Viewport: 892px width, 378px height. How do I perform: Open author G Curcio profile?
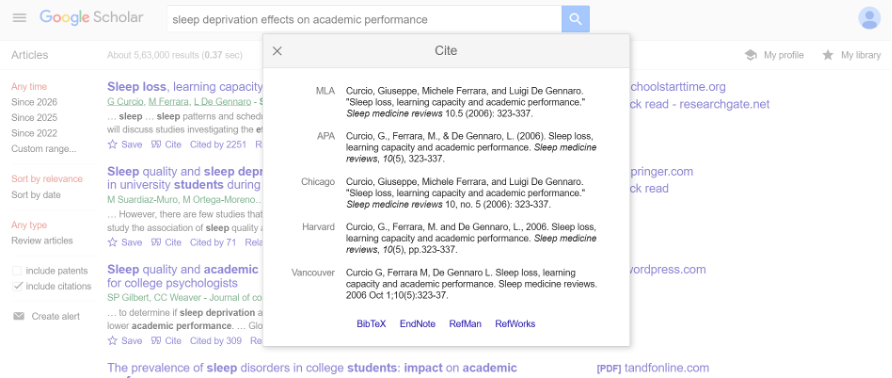coord(125,102)
